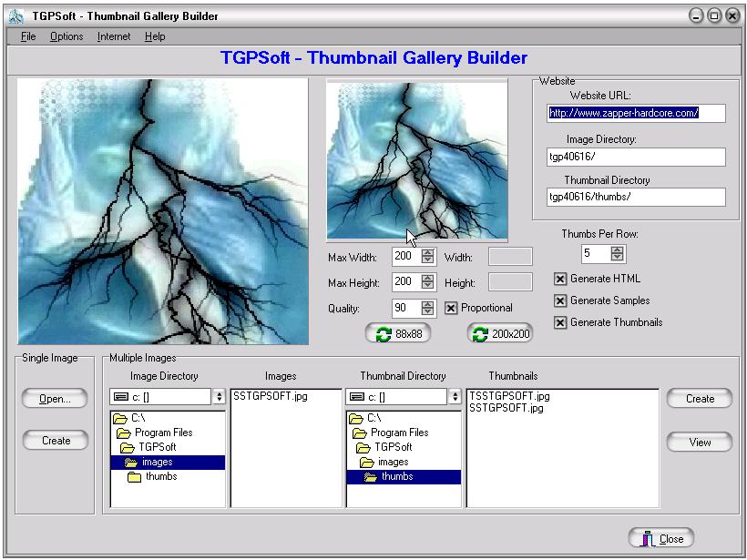The width and height of the screenshot is (747, 560).
Task: Open the Thumbnail Directory drive dropdown
Action: click(455, 397)
